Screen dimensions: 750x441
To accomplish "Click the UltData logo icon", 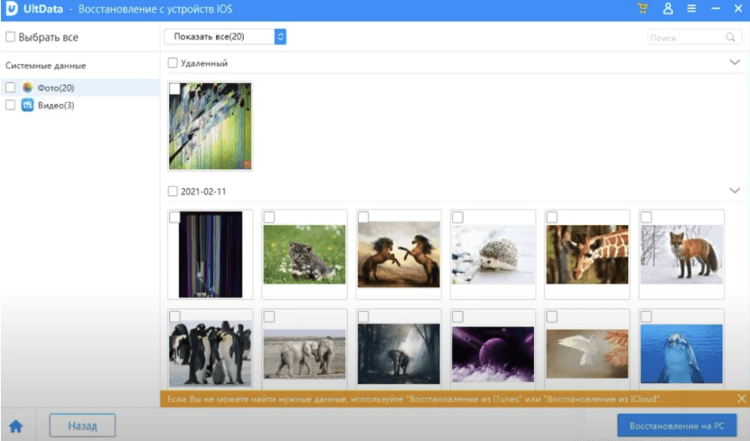I will tap(11, 9).
